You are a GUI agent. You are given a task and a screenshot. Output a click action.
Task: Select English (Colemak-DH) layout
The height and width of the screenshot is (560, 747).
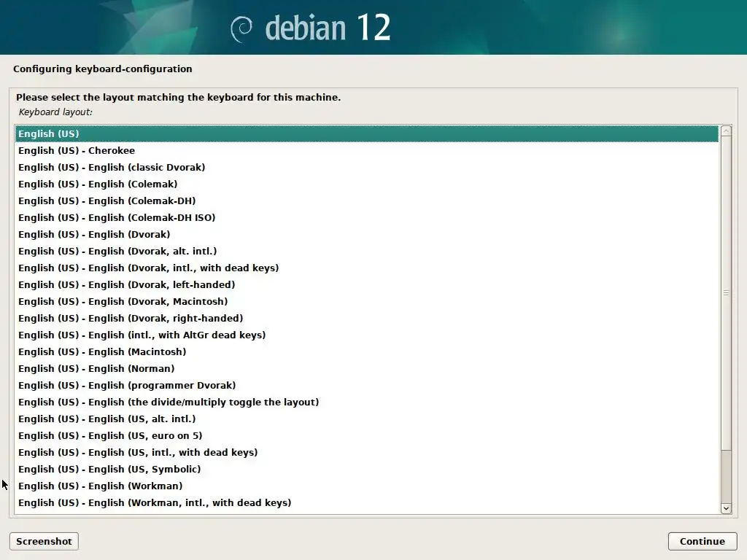tap(366, 201)
